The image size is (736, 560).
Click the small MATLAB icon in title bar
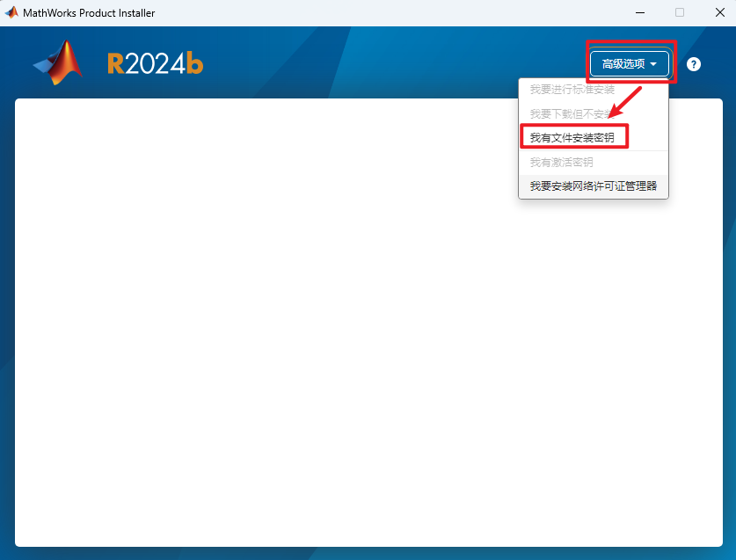point(11,12)
